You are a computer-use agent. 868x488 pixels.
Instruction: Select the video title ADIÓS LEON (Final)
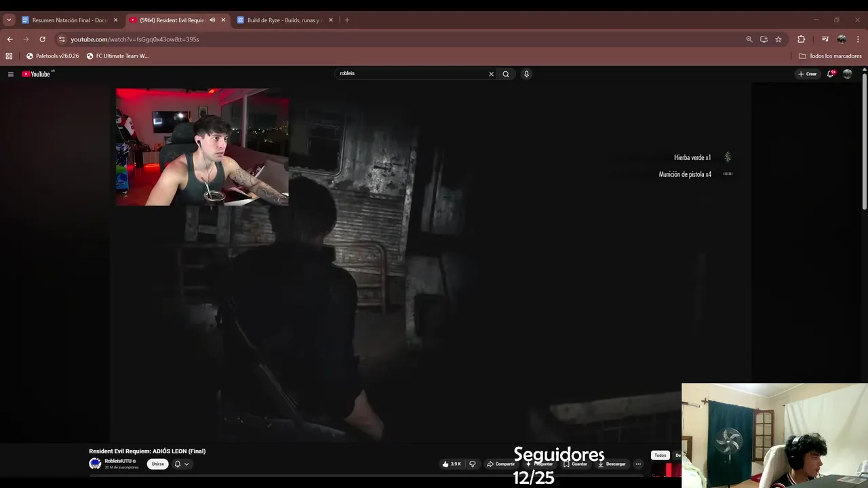click(147, 451)
